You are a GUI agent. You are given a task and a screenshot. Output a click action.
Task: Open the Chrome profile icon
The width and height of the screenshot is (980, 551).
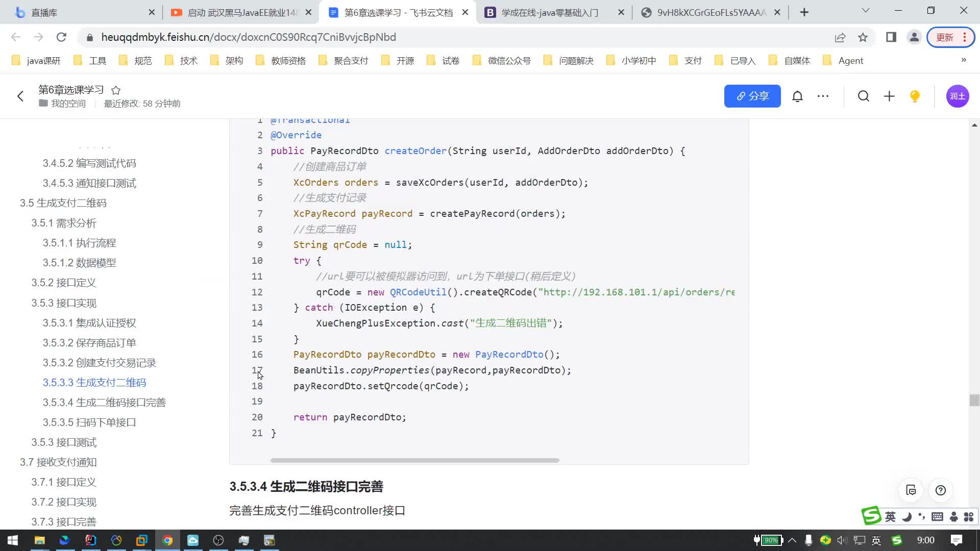click(x=914, y=37)
